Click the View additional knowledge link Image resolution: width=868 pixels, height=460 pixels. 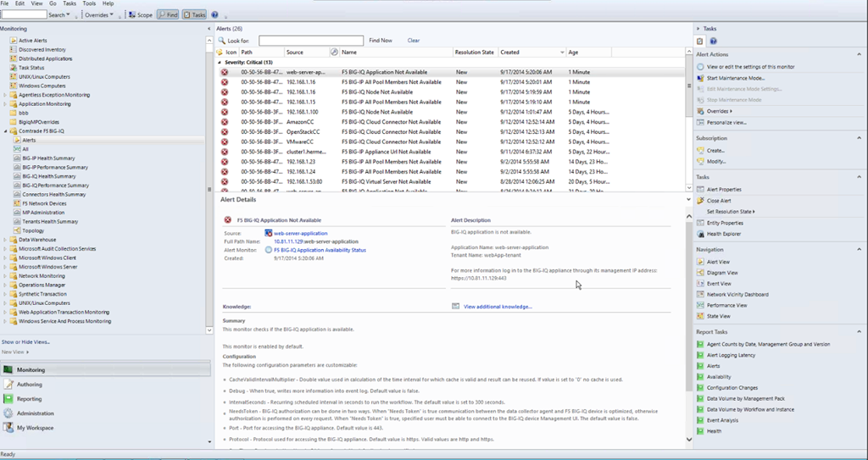[498, 307]
